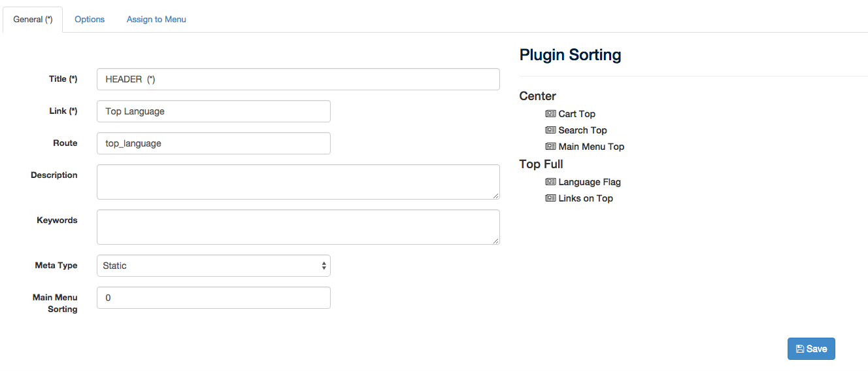868x371 pixels.
Task: Click the Save button label
Action: click(817, 349)
